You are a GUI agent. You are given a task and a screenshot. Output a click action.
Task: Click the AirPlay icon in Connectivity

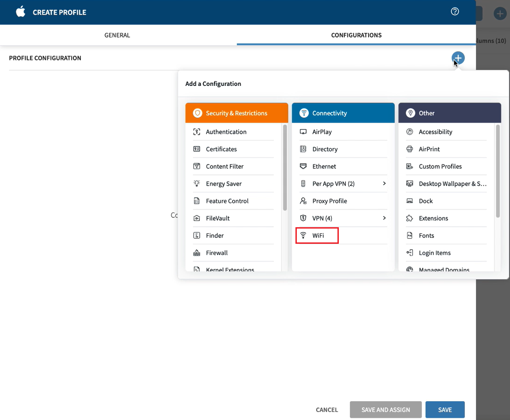[x=303, y=132]
